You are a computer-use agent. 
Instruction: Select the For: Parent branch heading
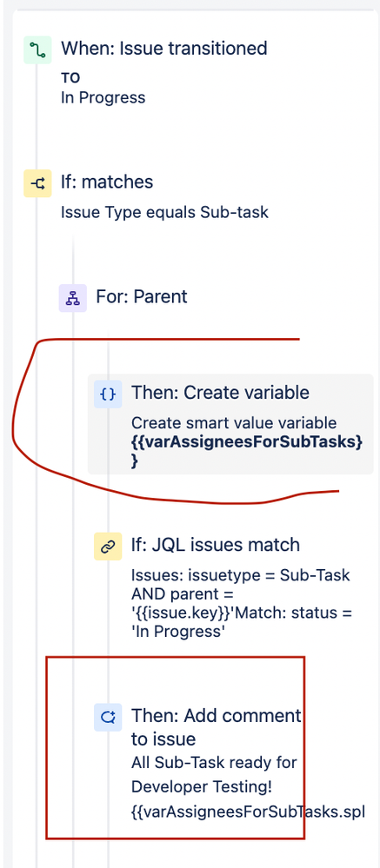[142, 296]
